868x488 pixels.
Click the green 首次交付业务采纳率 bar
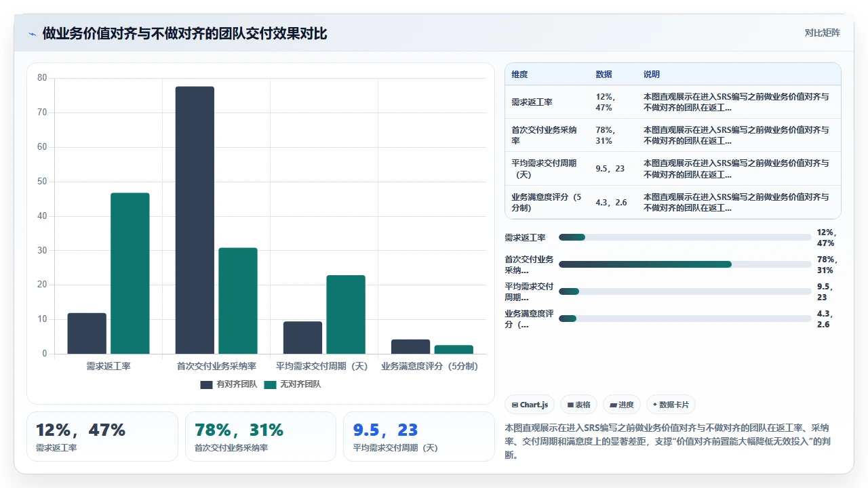coord(238,301)
